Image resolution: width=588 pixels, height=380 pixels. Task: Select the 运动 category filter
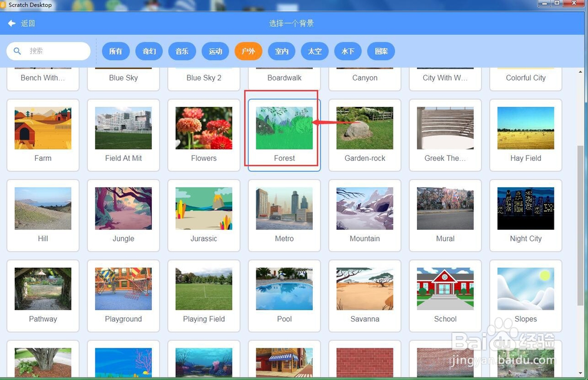215,51
